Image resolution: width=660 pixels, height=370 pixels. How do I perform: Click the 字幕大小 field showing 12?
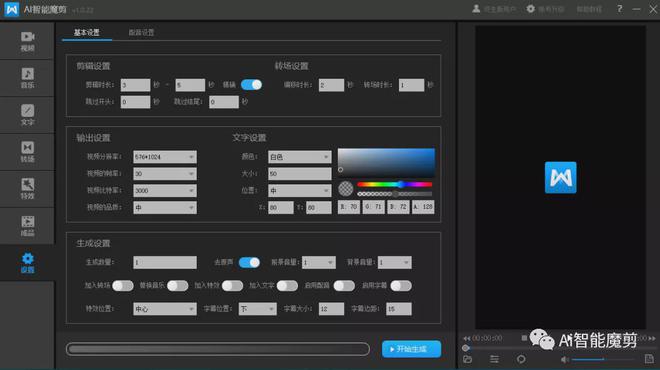pyautogui.click(x=331, y=309)
